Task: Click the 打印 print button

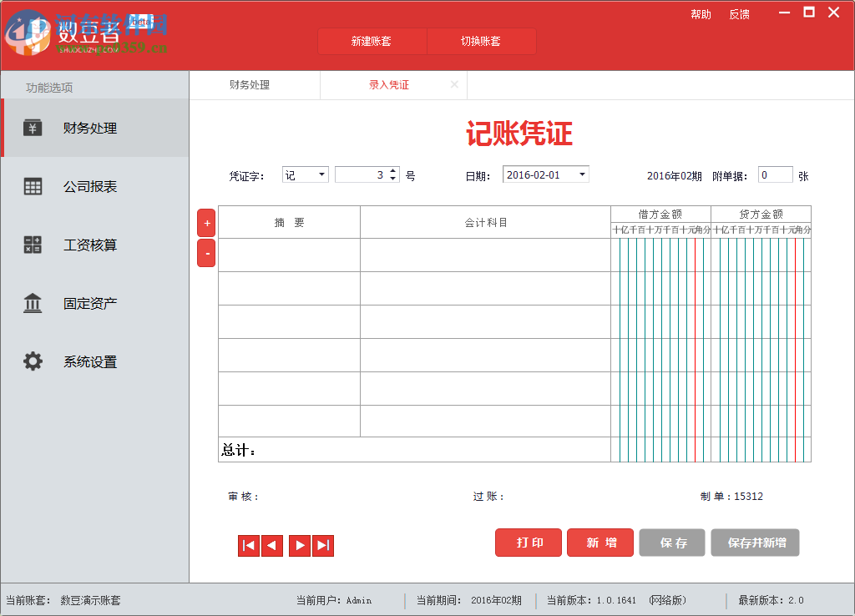Action: click(528, 543)
